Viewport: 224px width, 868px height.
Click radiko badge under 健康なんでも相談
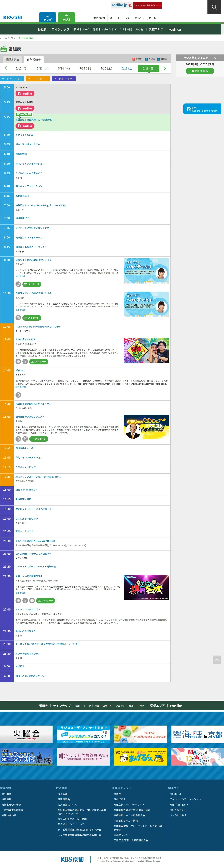pyautogui.click(x=25, y=108)
